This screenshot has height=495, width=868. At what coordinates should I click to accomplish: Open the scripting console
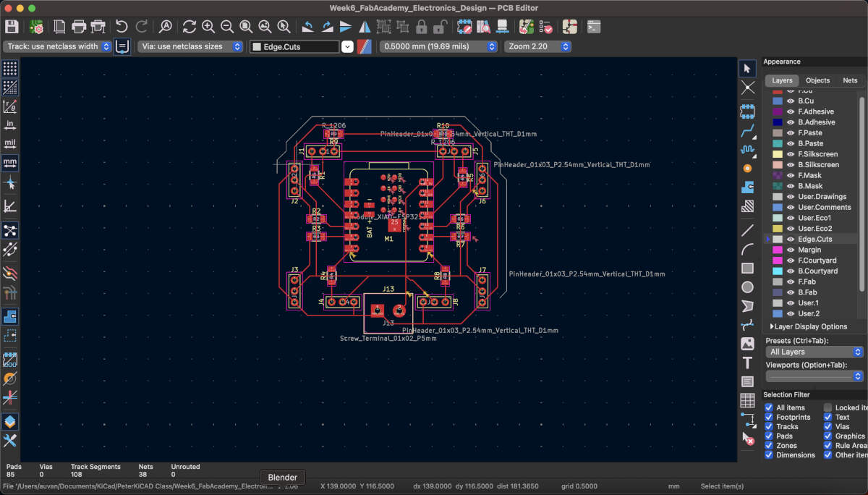point(594,27)
